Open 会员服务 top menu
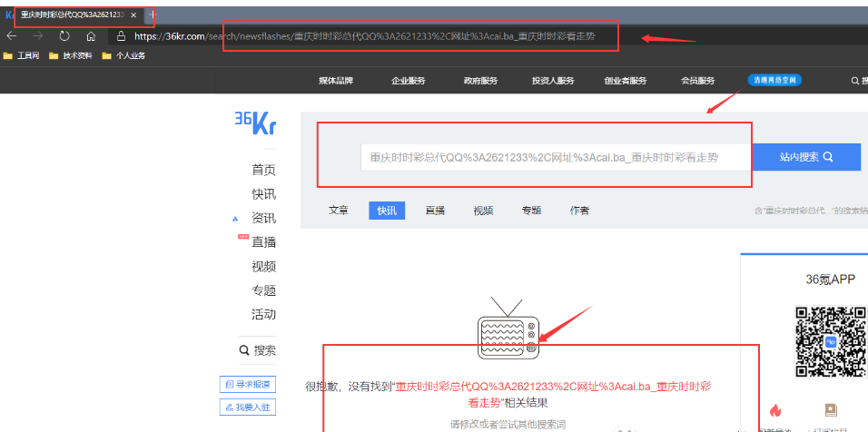868x432 pixels. tap(697, 81)
